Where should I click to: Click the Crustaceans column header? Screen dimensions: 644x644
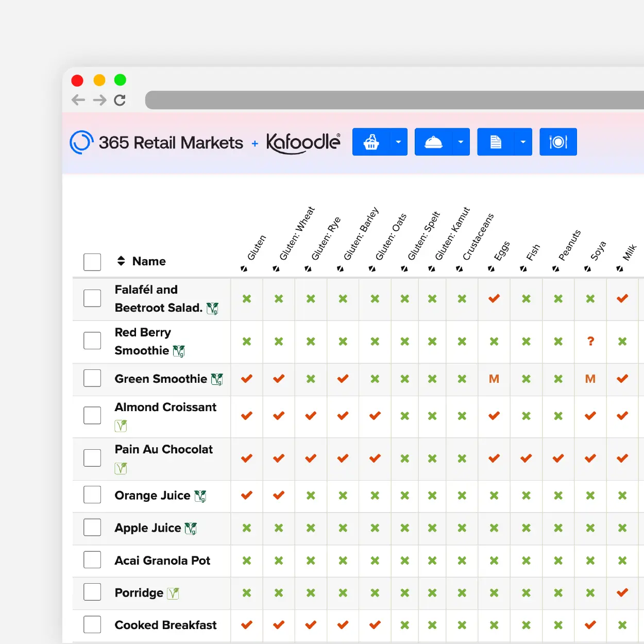click(x=478, y=237)
